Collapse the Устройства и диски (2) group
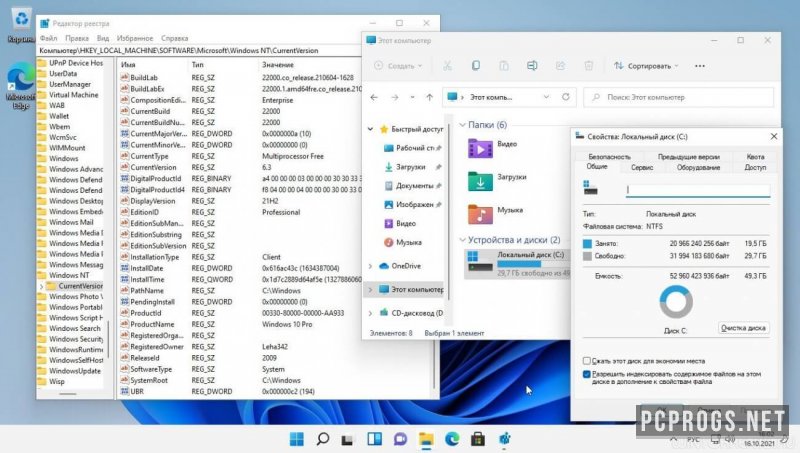 click(462, 240)
